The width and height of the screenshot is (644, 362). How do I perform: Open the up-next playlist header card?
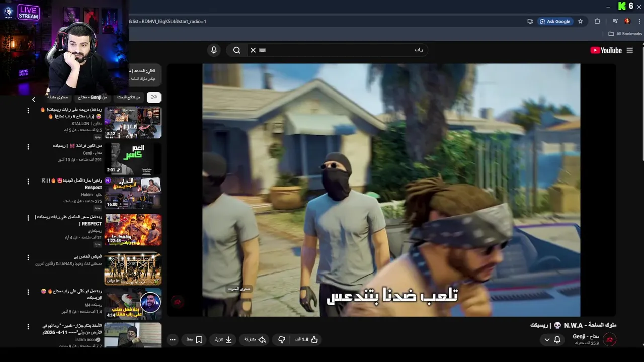tap(145, 75)
